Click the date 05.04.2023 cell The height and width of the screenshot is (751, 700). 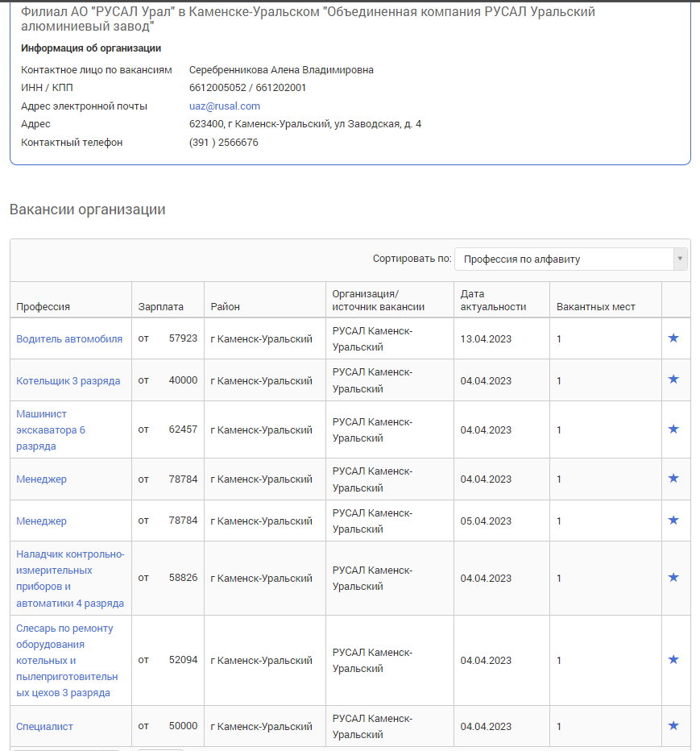tap(486, 521)
